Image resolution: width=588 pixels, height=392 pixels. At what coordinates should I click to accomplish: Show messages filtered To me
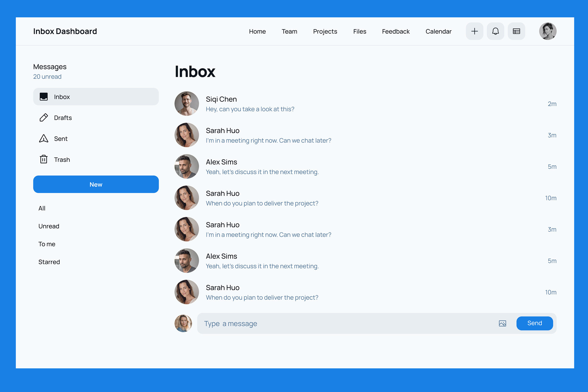click(47, 244)
